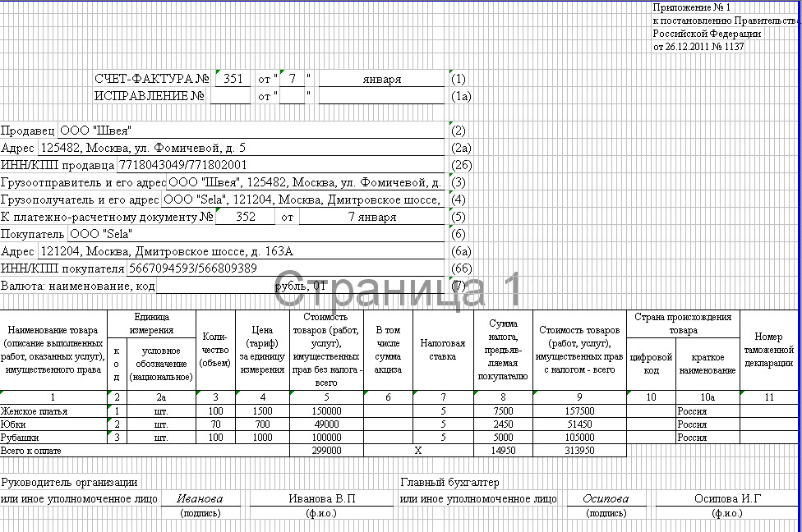Select the cost cell 49000
The height and width of the screenshot is (532, 802).
pyautogui.click(x=326, y=424)
